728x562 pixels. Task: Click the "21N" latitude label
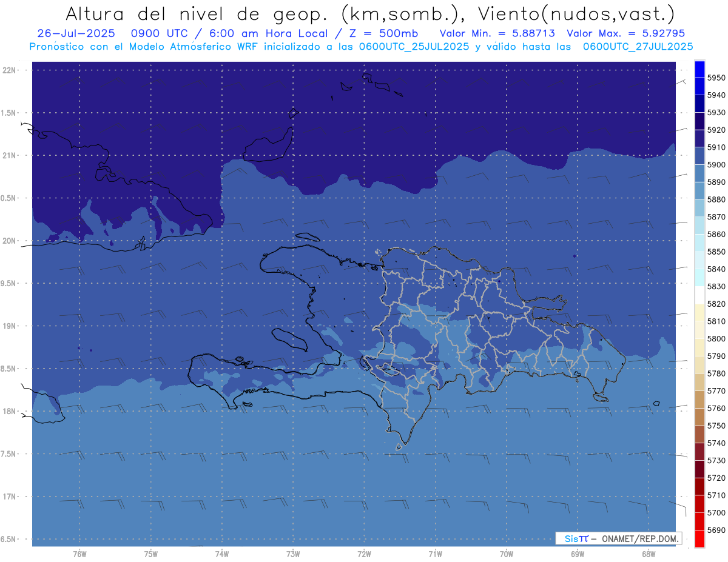(9, 156)
